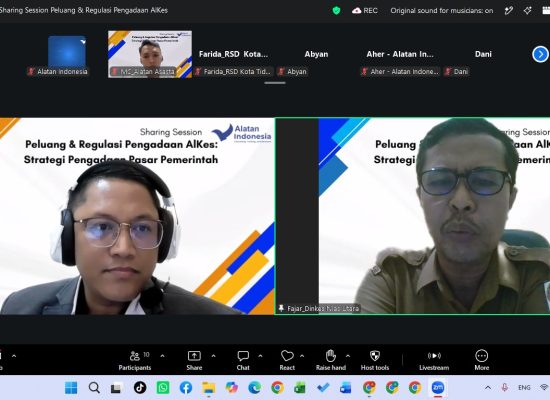
Task: Open the Chat panel
Action: point(243,361)
